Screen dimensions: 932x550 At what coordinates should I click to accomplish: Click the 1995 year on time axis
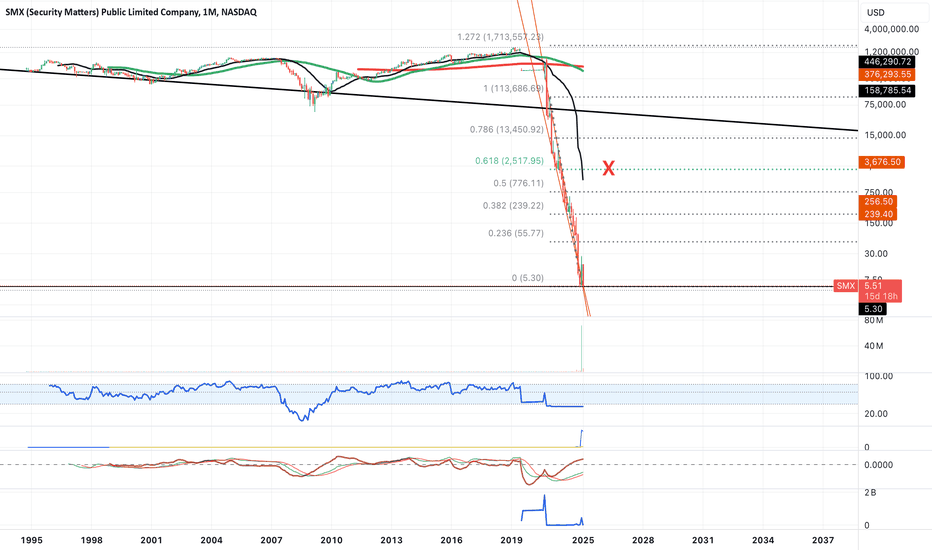point(31,539)
